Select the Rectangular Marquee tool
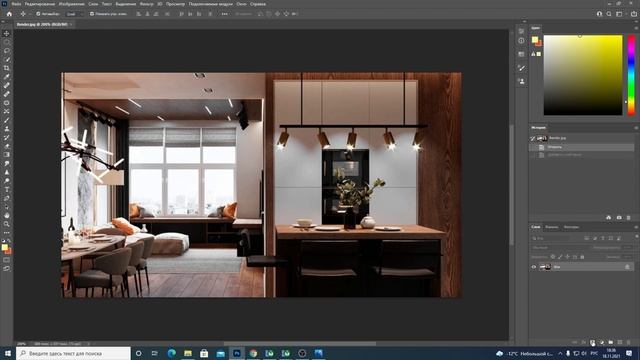Image resolution: width=640 pixels, height=360 pixels. 7,42
